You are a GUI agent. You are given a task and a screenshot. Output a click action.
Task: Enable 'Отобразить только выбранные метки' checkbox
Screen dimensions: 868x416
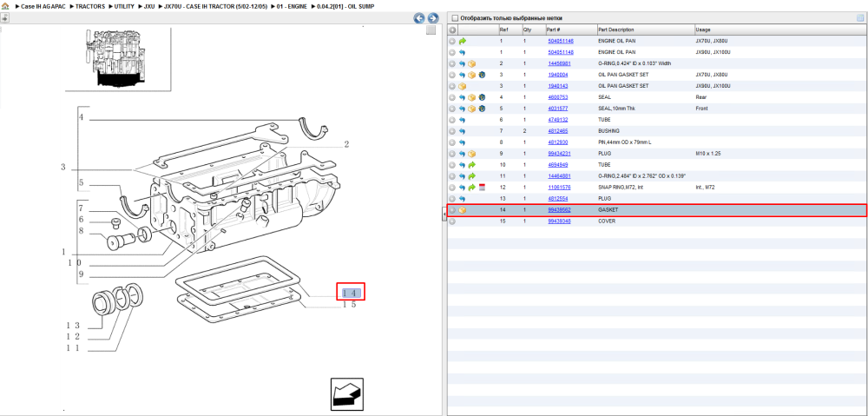coord(455,17)
